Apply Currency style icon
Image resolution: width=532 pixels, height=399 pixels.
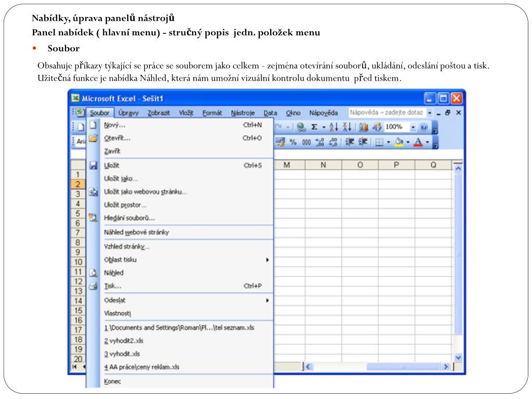click(x=280, y=142)
